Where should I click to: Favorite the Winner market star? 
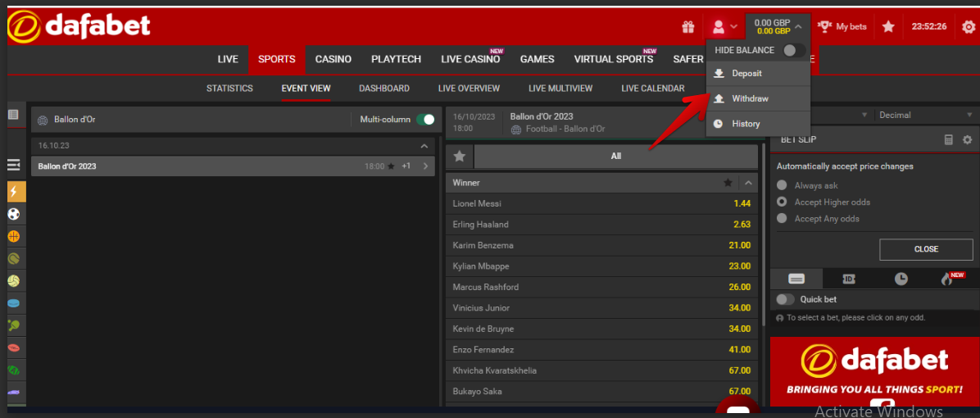tap(728, 183)
